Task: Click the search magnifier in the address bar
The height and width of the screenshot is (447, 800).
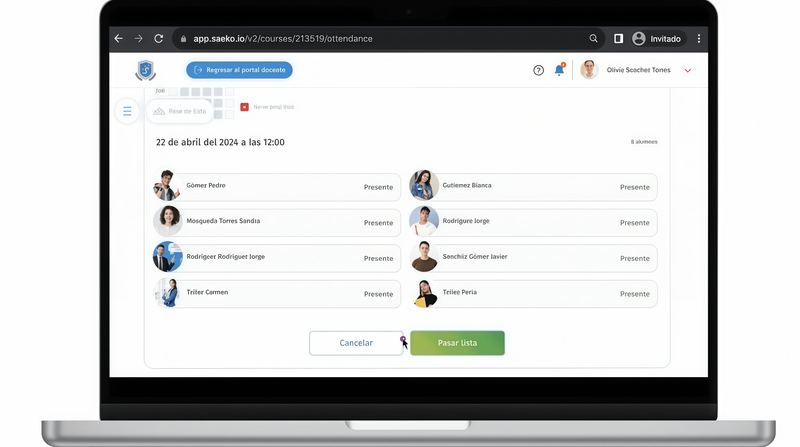Action: point(593,38)
